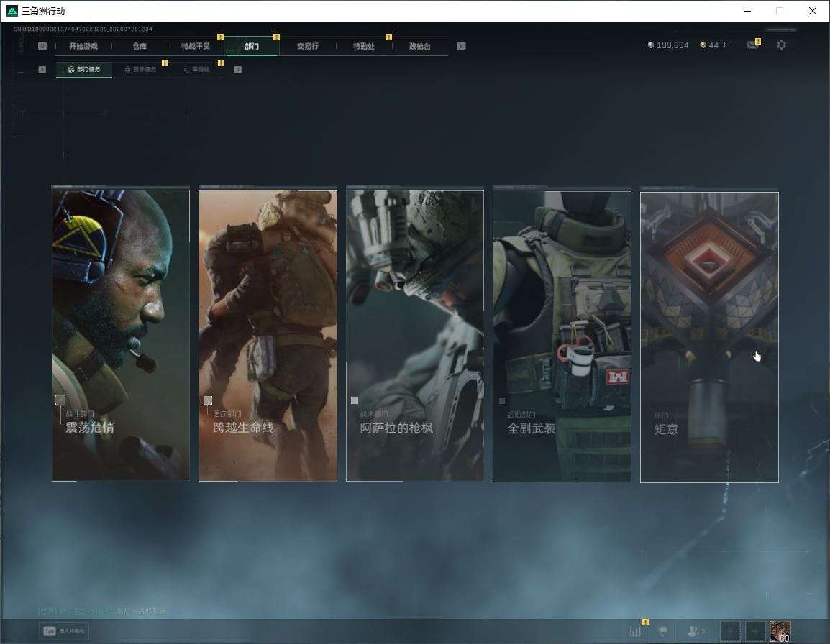Select the 改枪台 tab
Image resolution: width=830 pixels, height=644 pixels.
pyautogui.click(x=420, y=46)
